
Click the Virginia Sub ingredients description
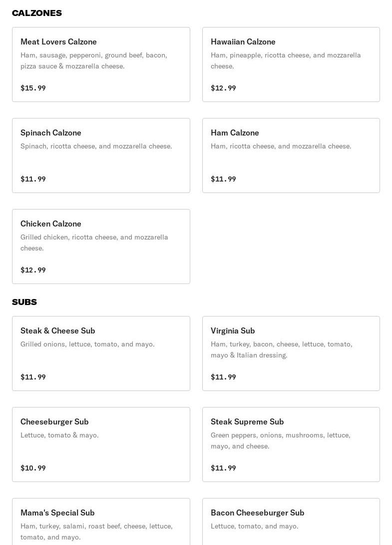point(282,349)
